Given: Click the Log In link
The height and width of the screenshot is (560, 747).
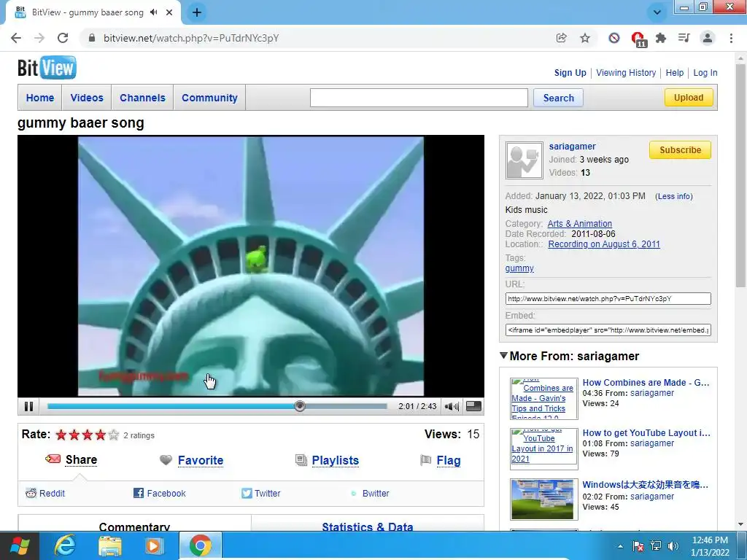Looking at the screenshot, I should (705, 73).
